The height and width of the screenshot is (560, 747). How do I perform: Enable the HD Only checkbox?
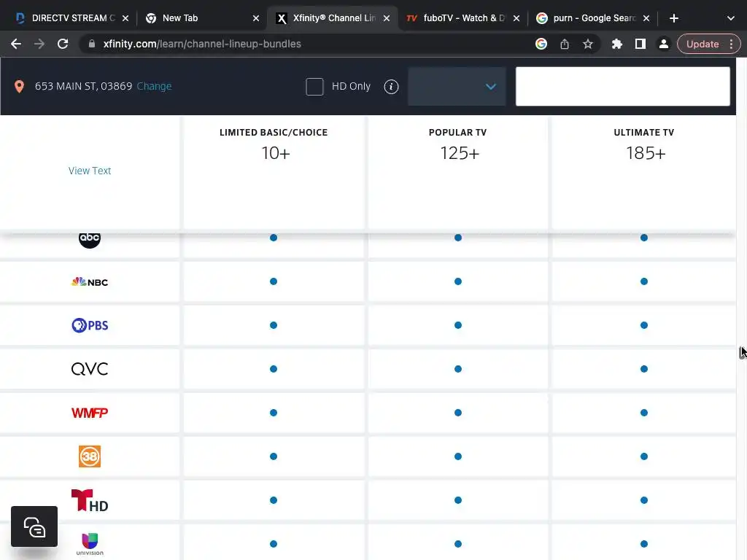(x=314, y=87)
